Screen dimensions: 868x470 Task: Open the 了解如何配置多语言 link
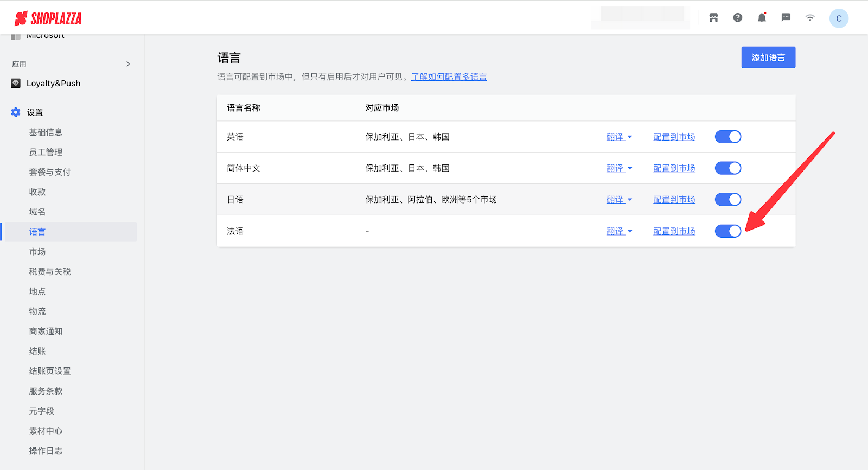[449, 77]
